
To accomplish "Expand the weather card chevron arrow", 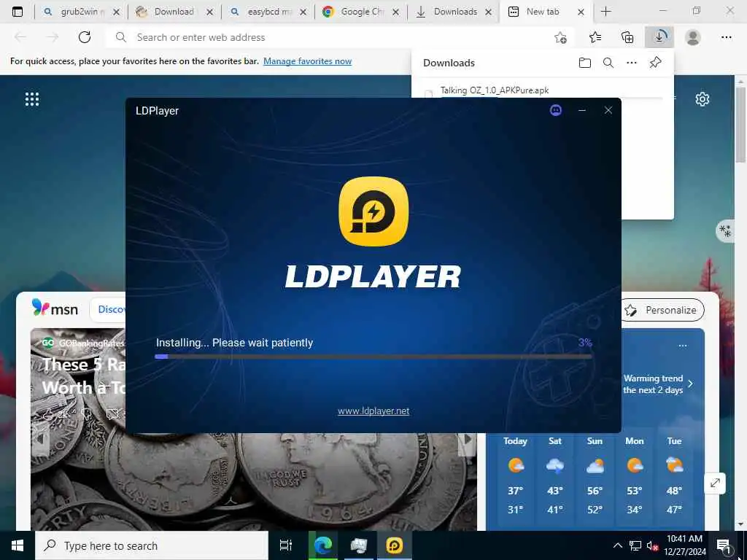I will point(691,384).
